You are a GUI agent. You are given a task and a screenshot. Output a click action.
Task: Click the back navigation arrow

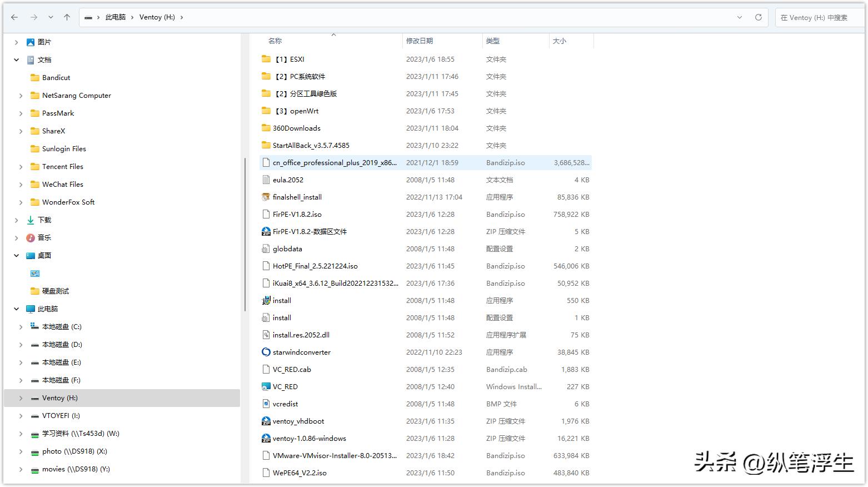coord(14,17)
